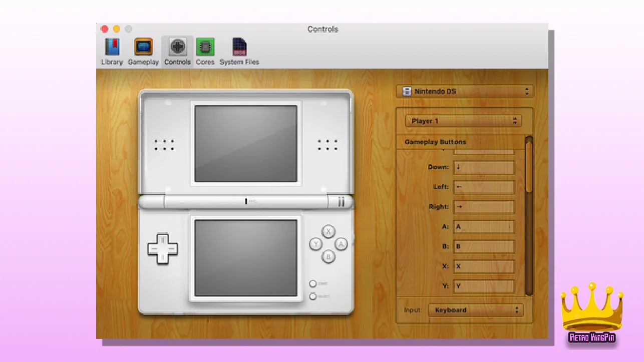The height and width of the screenshot is (362, 644).
Task: Click the Gameplay Buttons header
Action: pos(435,142)
